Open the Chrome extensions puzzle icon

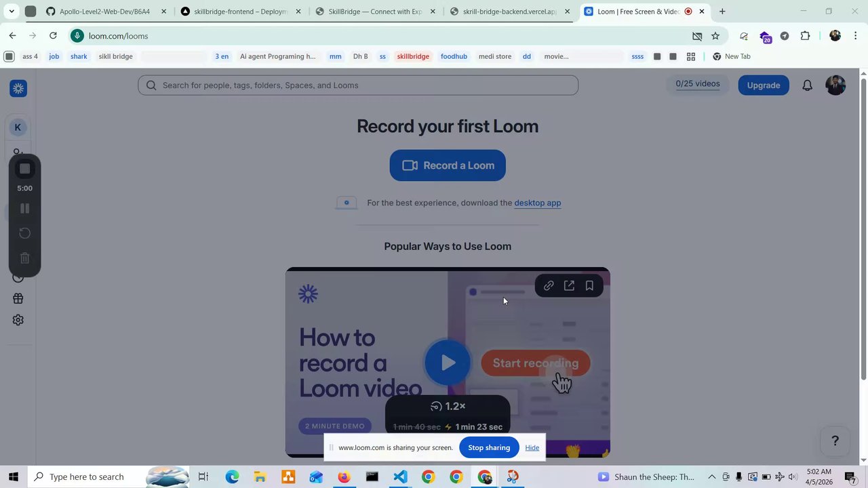[805, 36]
